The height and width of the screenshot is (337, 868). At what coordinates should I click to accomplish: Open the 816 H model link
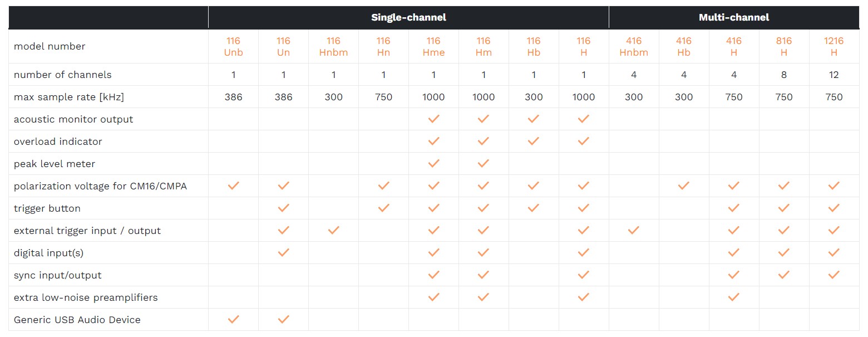pos(783,47)
